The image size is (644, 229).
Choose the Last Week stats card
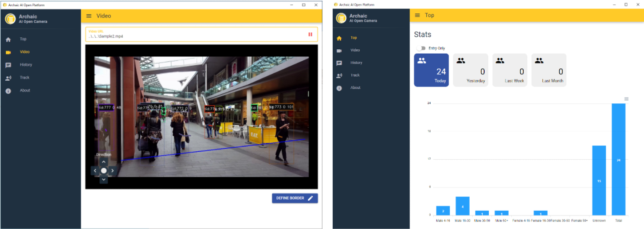pos(510,70)
